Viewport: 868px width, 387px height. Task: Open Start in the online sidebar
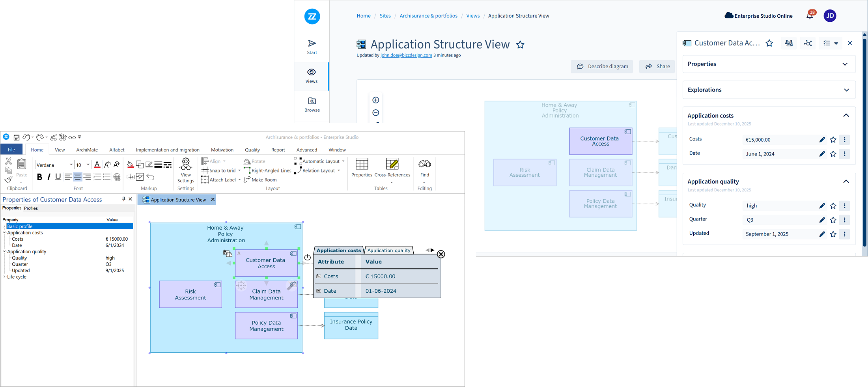tap(312, 47)
